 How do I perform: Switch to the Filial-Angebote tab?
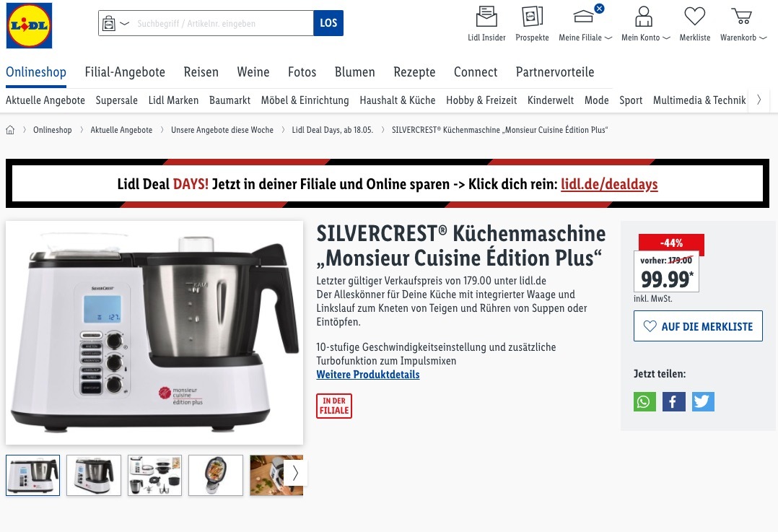coord(125,72)
